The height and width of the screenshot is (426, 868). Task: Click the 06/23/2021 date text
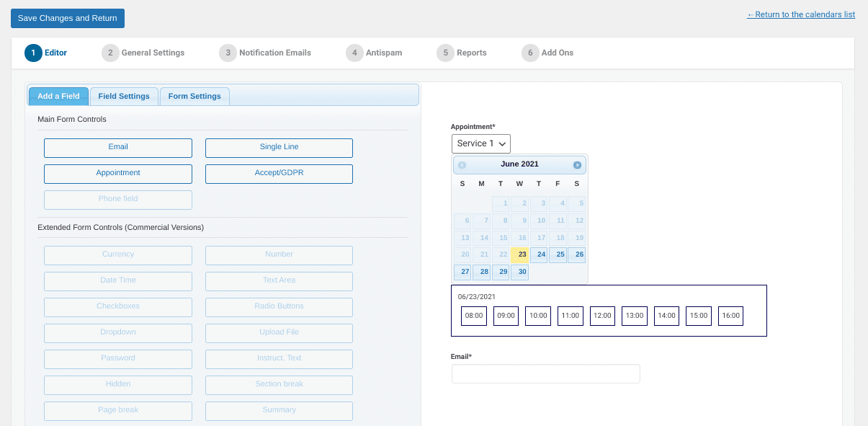click(477, 296)
